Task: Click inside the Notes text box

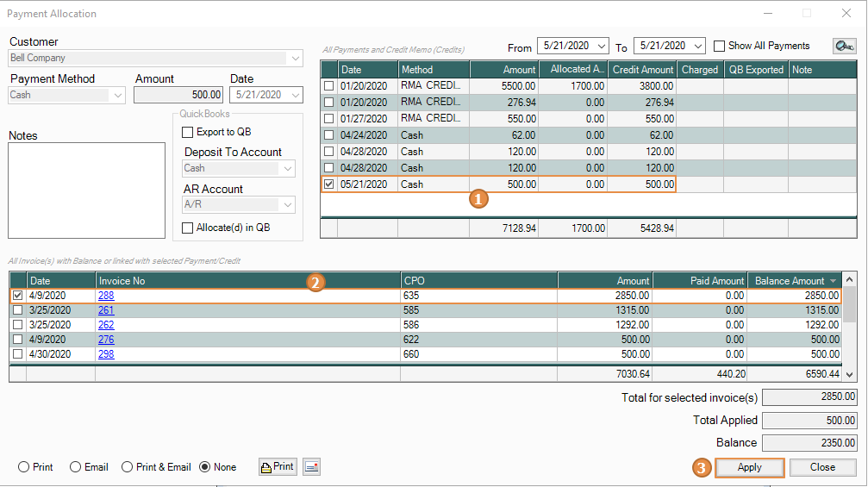Action: point(86,188)
